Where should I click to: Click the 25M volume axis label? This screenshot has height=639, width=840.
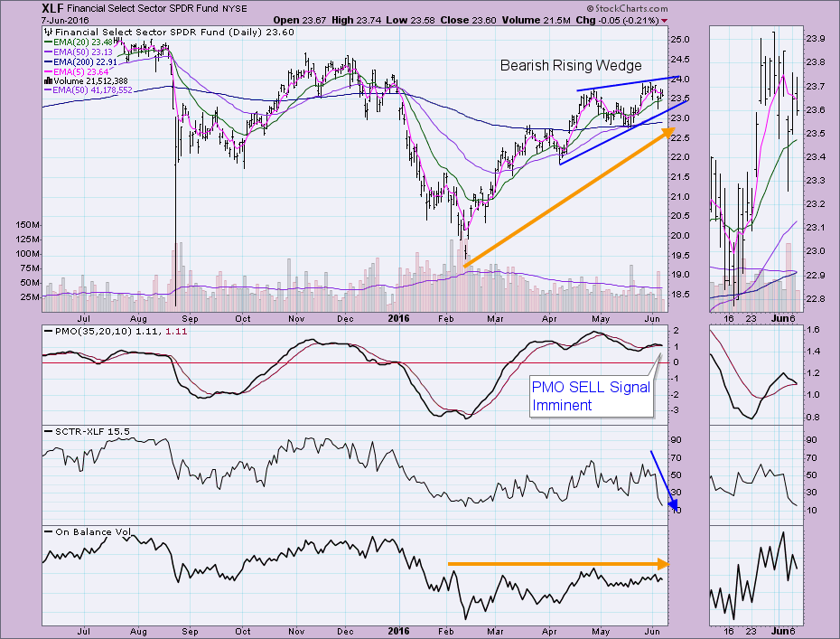[x=30, y=297]
